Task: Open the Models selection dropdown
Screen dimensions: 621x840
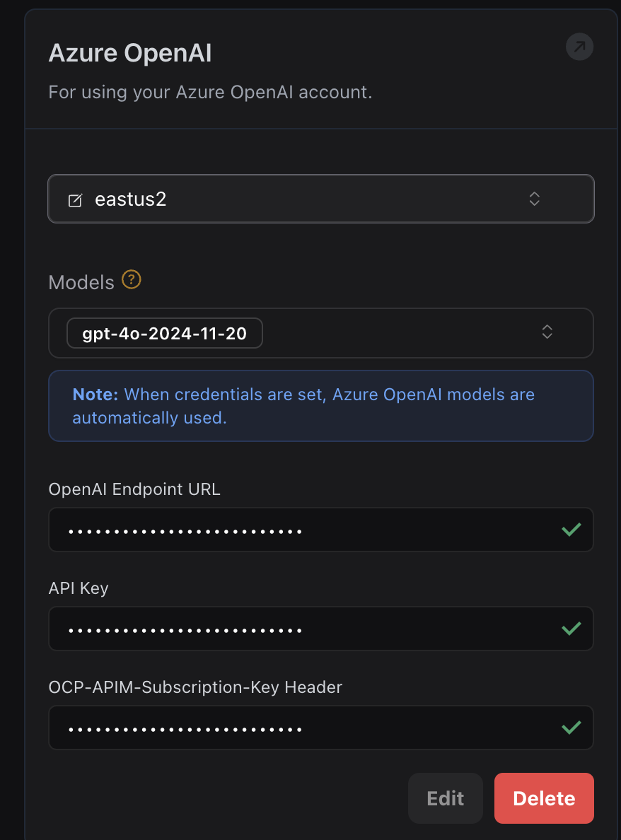Action: tap(389, 332)
